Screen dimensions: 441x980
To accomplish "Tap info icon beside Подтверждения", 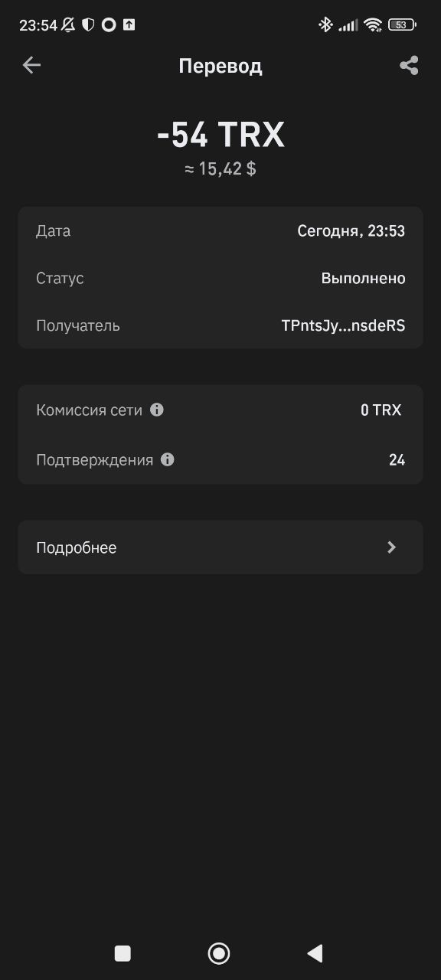I will (x=168, y=459).
